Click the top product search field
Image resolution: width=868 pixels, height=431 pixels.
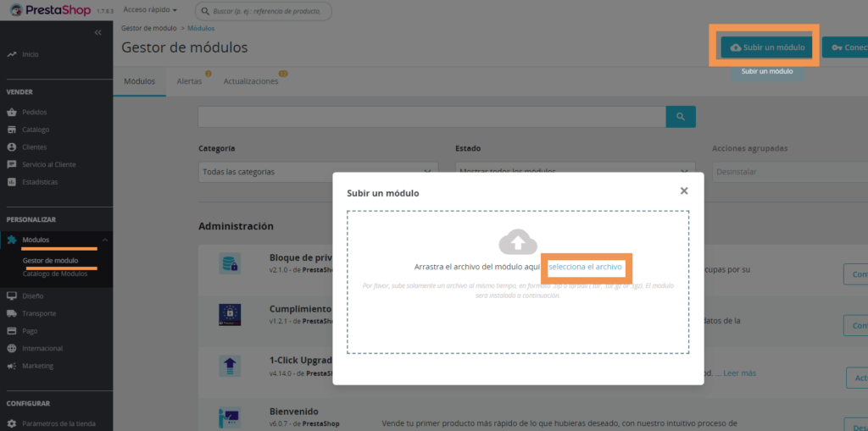tap(263, 11)
